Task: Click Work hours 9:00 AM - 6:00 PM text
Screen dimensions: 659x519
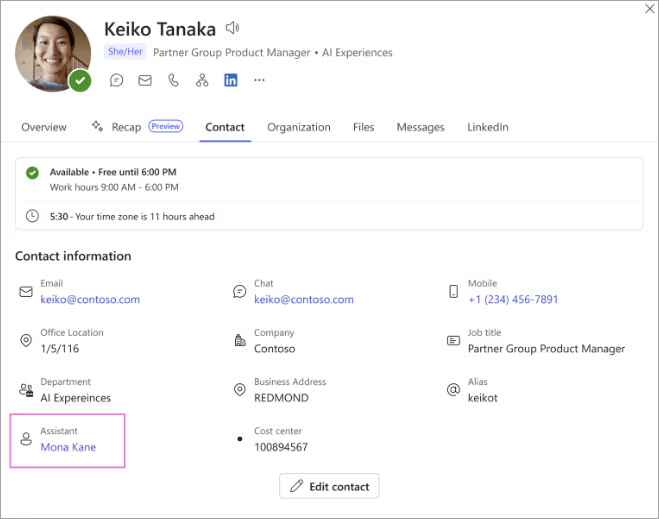Action: tap(114, 187)
